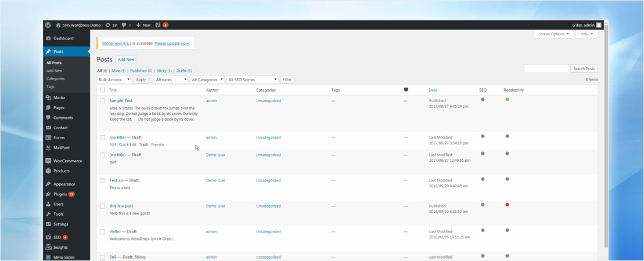644x261 pixels.
Task: Click the comments bubble in admin bar
Action: click(125, 25)
